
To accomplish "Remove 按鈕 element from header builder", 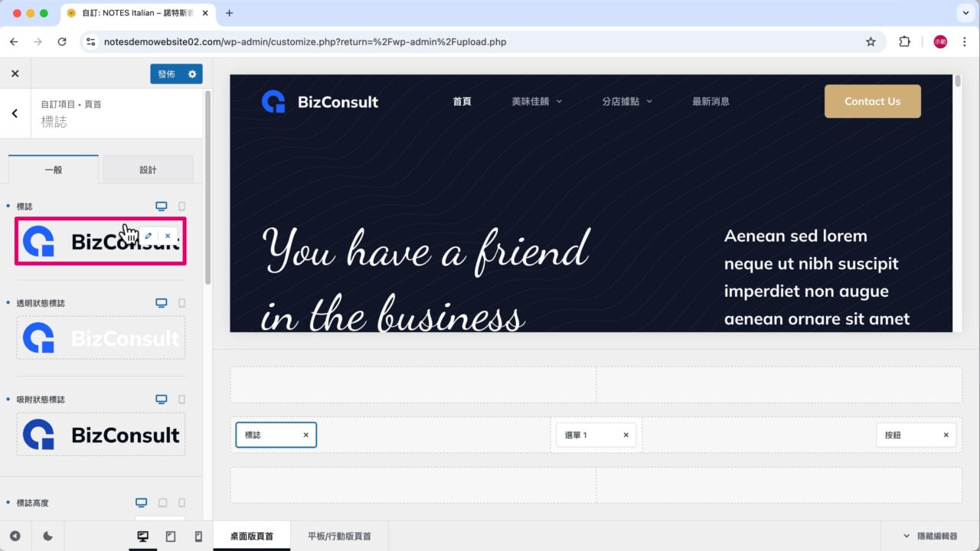I will click(x=946, y=435).
